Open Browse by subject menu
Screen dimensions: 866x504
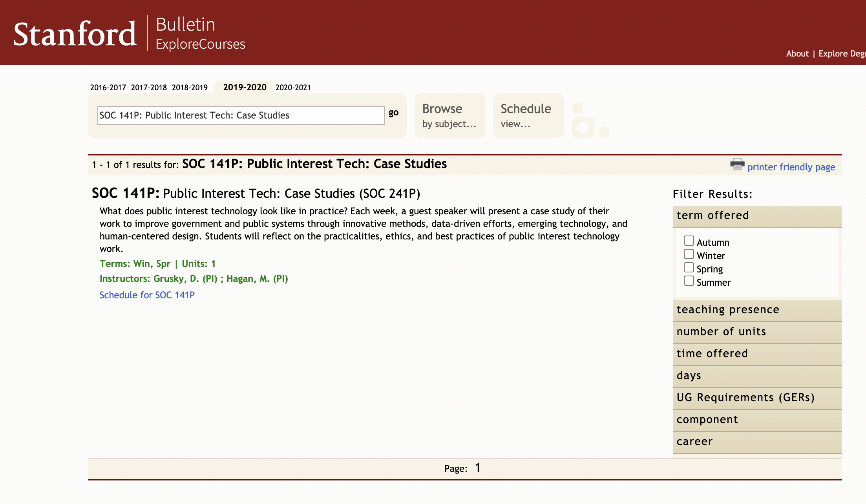(x=449, y=115)
